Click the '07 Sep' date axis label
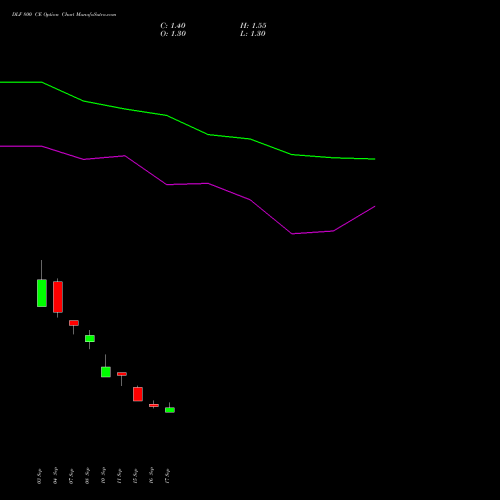 (71, 476)
